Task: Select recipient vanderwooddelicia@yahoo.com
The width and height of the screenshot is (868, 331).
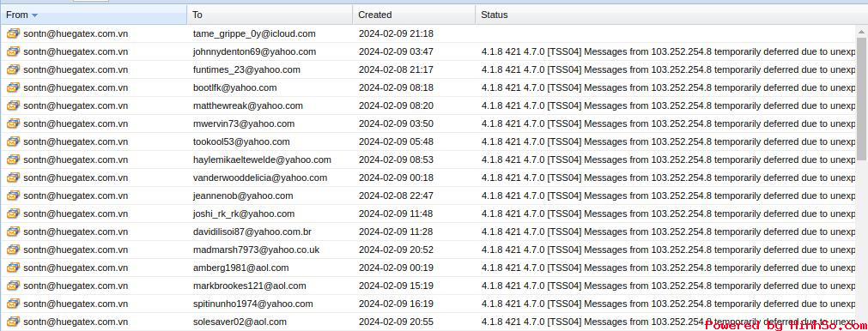Action: point(260,178)
